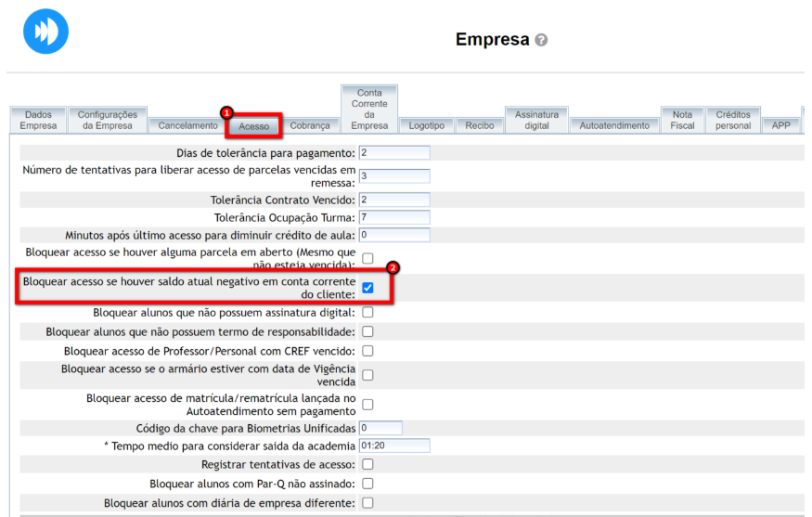Screen dimensions: 812x517
Task: Open the Acesso tab
Action: tap(253, 125)
